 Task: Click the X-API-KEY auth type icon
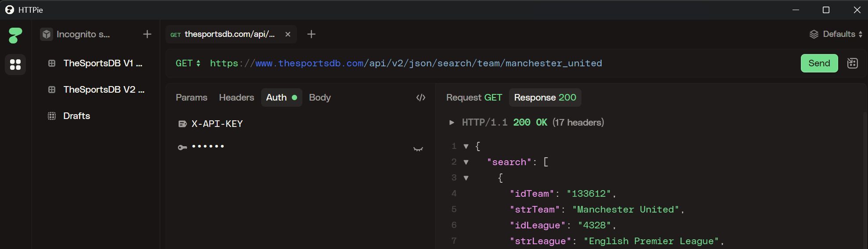(183, 124)
